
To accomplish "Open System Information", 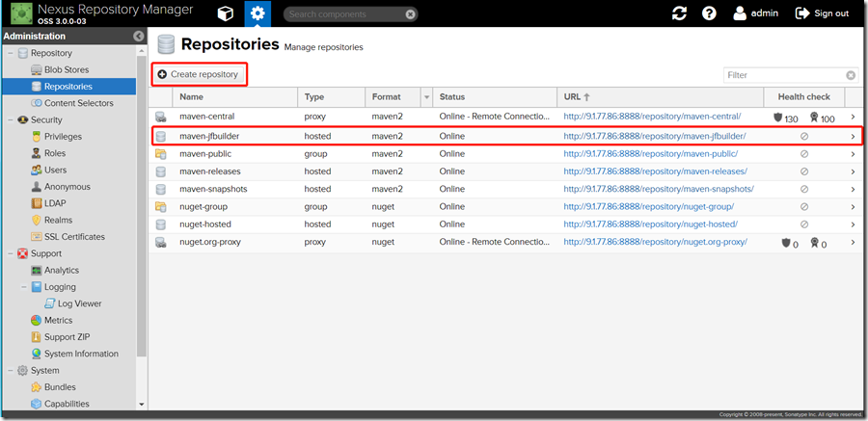I will (x=81, y=354).
